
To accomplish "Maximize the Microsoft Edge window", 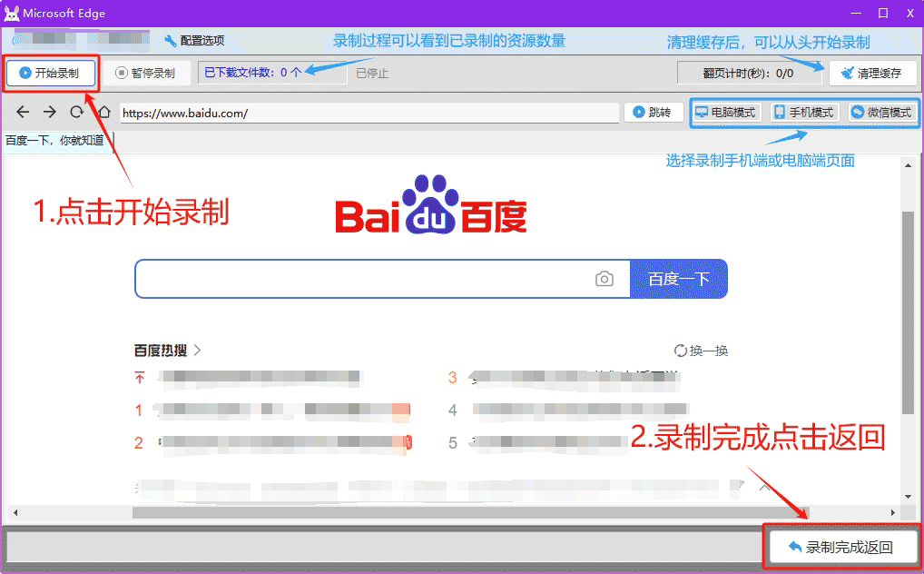I will click(x=883, y=13).
